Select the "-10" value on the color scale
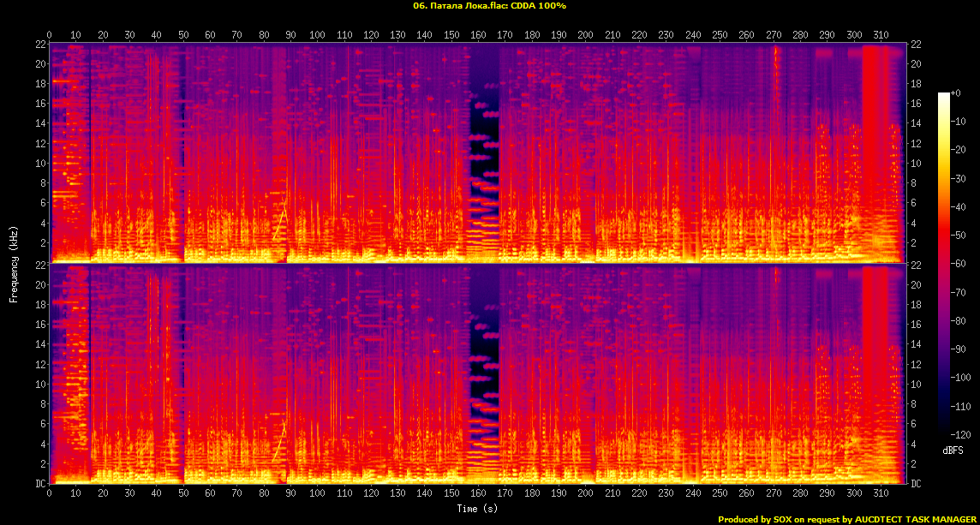This screenshot has width=980, height=525. click(957, 122)
